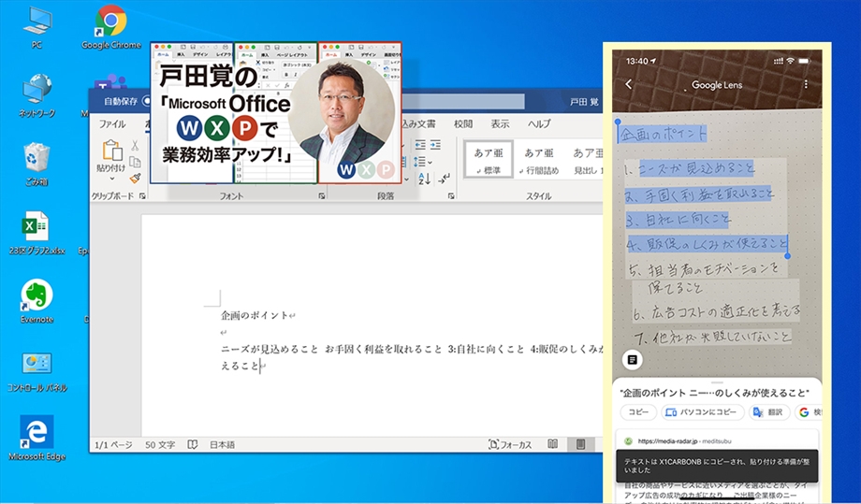861x504 pixels.
Task: Tap the handwritten line 7. 他社が失敗していないこと
Action: coord(713,337)
